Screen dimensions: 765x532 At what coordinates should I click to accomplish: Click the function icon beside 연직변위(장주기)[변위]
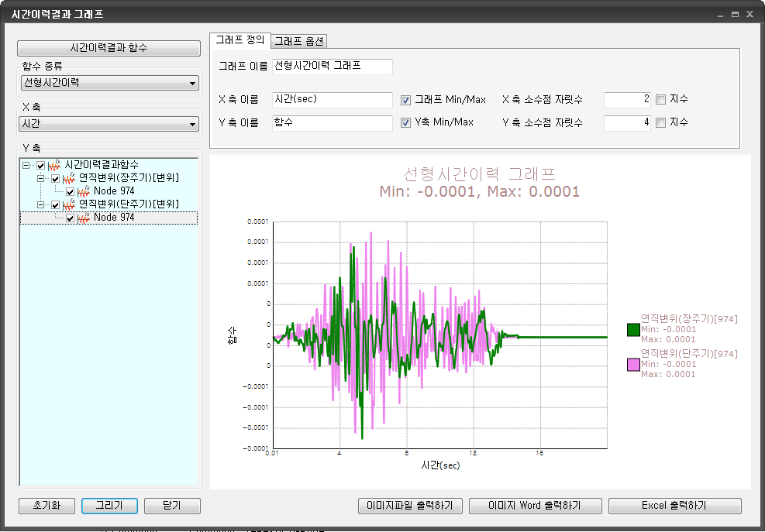pyautogui.click(x=70, y=179)
